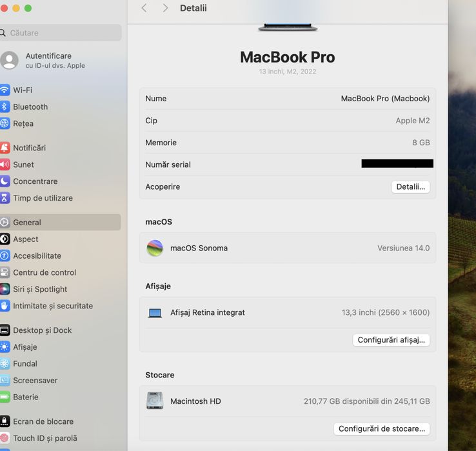
Task: Click the Afișaje sun icon in sidebar
Action: [x=5, y=347]
